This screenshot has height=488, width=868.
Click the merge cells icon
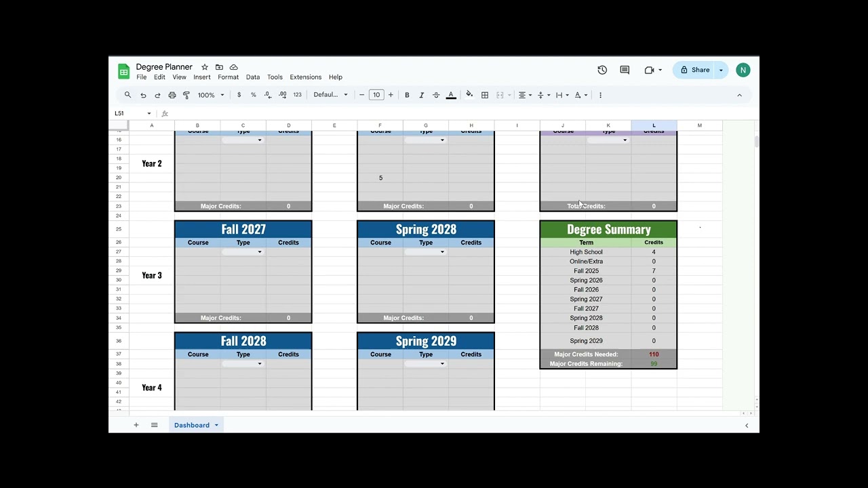(x=500, y=95)
